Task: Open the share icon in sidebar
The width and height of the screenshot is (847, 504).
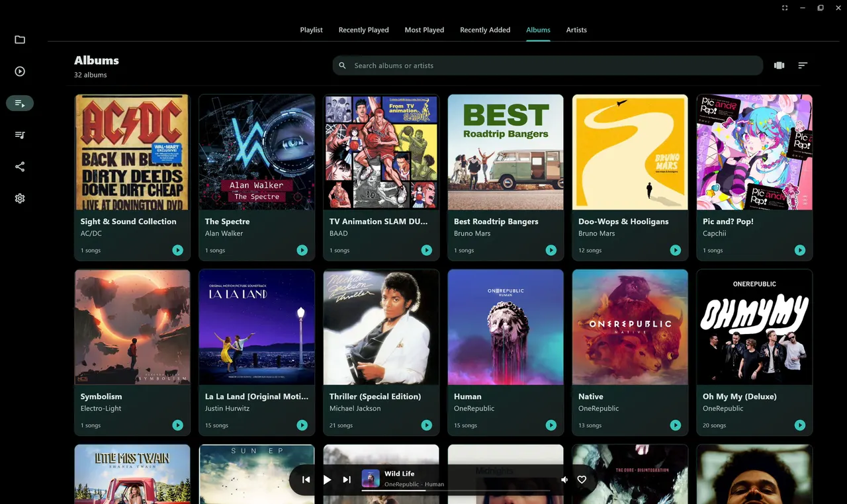Action: (x=20, y=167)
